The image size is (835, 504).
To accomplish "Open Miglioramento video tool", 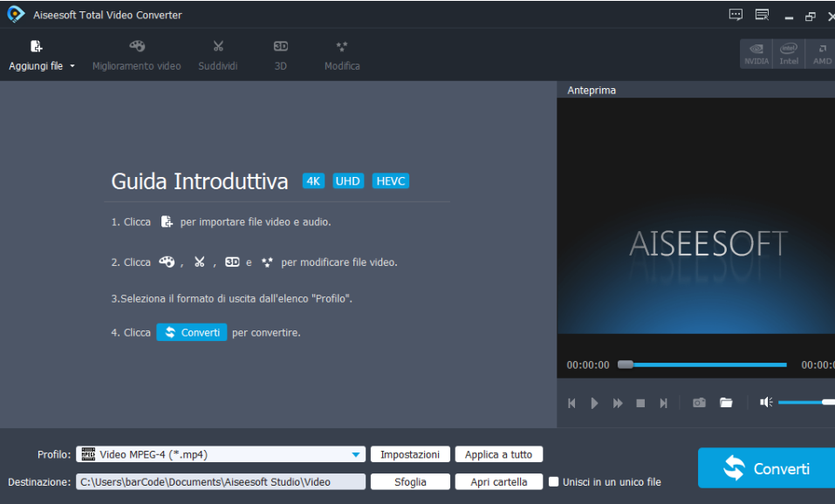I will [x=136, y=55].
